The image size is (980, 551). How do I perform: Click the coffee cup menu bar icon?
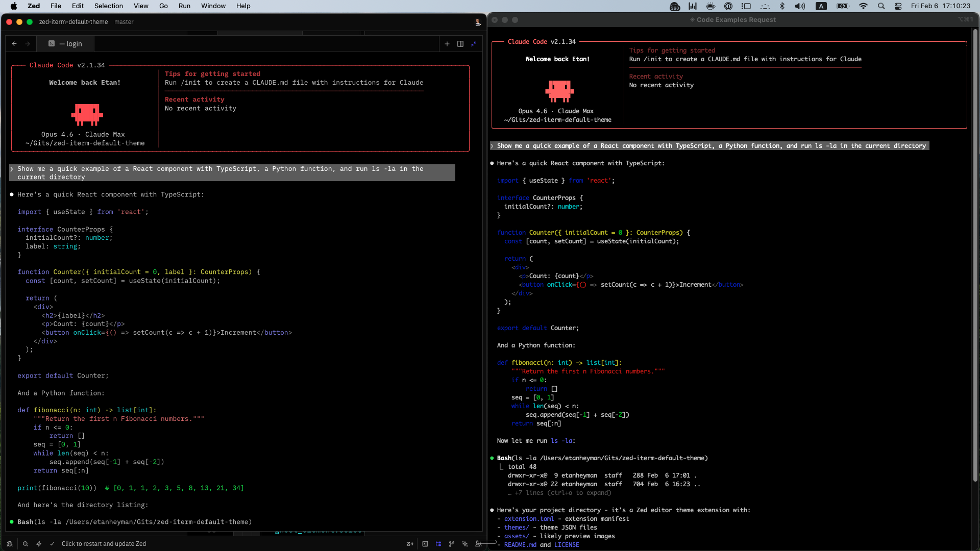click(710, 6)
